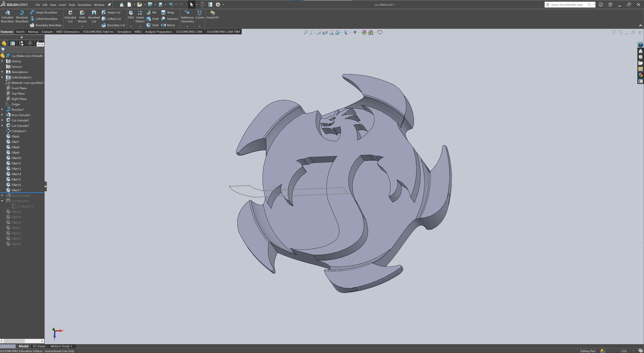Pin the menu bar pushpin
Screen dimensions: 644x353
pyautogui.click(x=109, y=5)
